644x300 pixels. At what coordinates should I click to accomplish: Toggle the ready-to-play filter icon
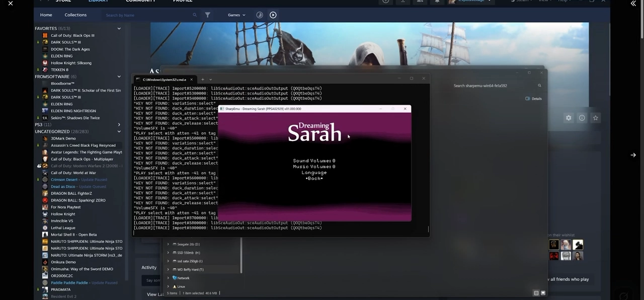(x=273, y=15)
